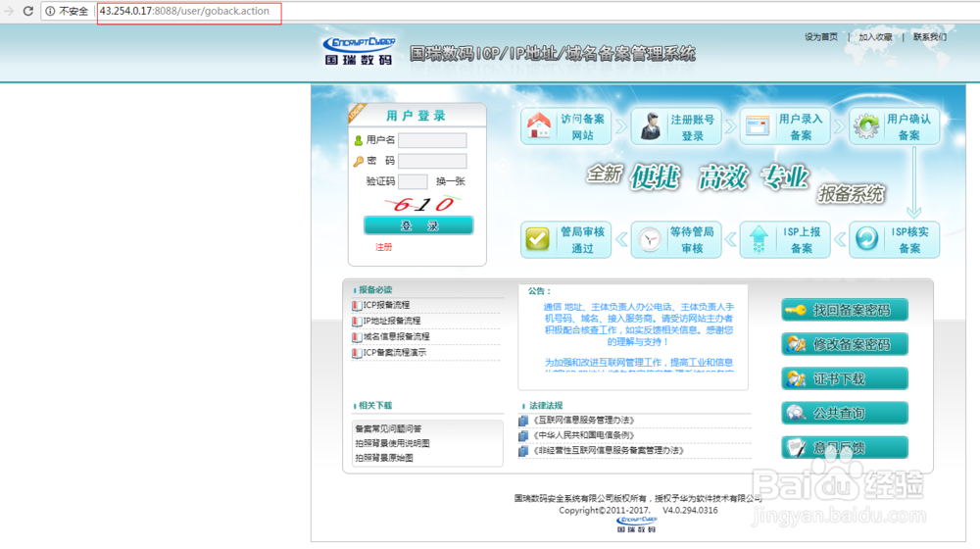
Task: Open 《中华人民共和国电信条例》 link
Action: 582,435
